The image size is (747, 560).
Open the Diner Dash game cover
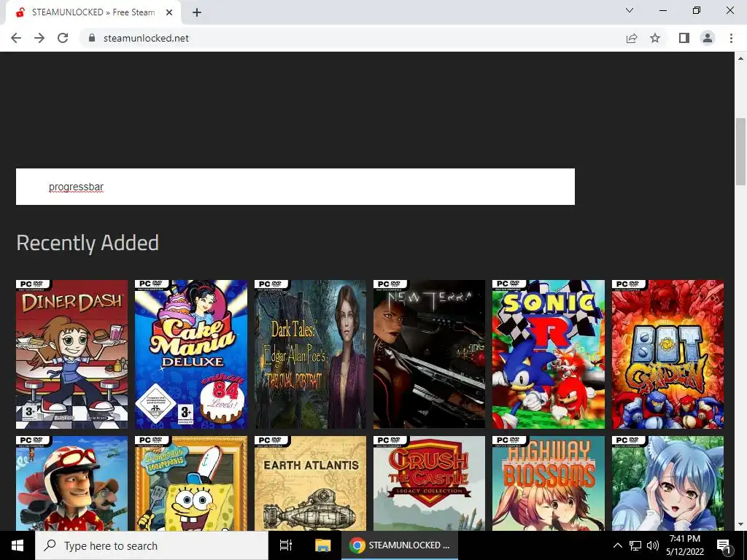[x=72, y=354]
